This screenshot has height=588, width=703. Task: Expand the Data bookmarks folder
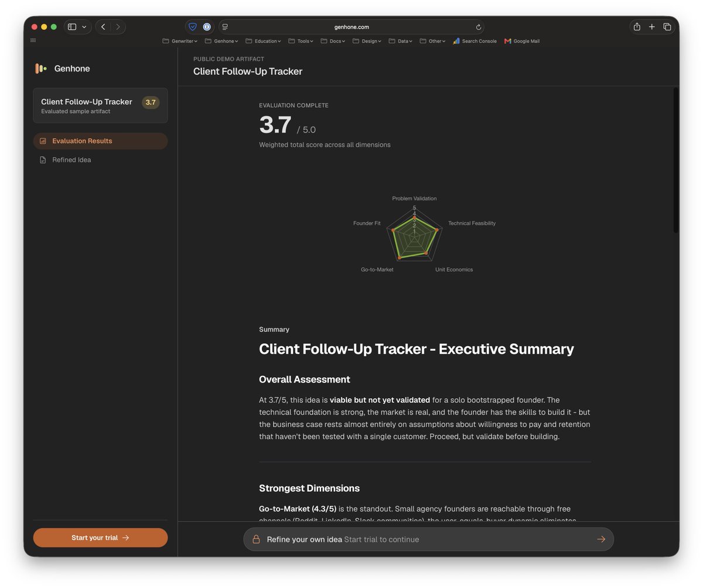[x=400, y=41]
